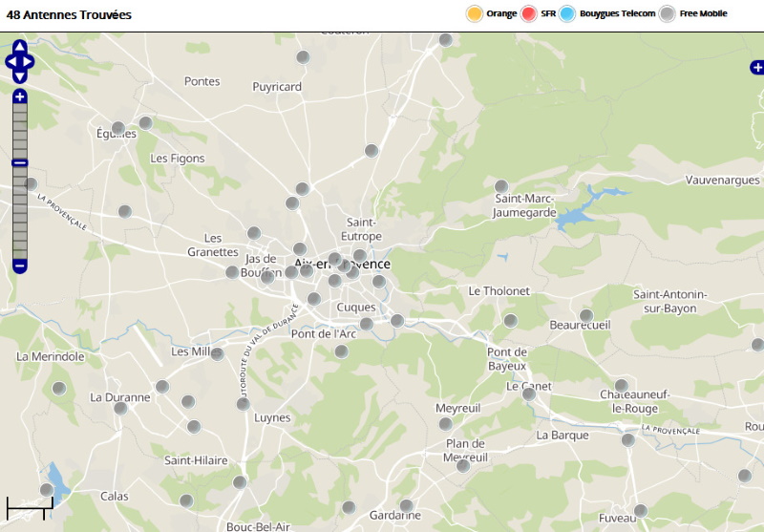This screenshot has height=532, width=764.
Task: Pan the map up with the north arrow
Action: (20, 46)
